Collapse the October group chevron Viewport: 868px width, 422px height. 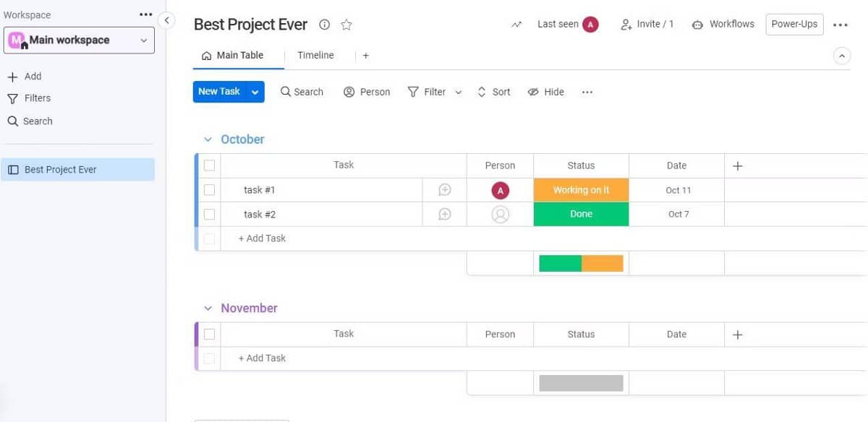click(x=208, y=139)
